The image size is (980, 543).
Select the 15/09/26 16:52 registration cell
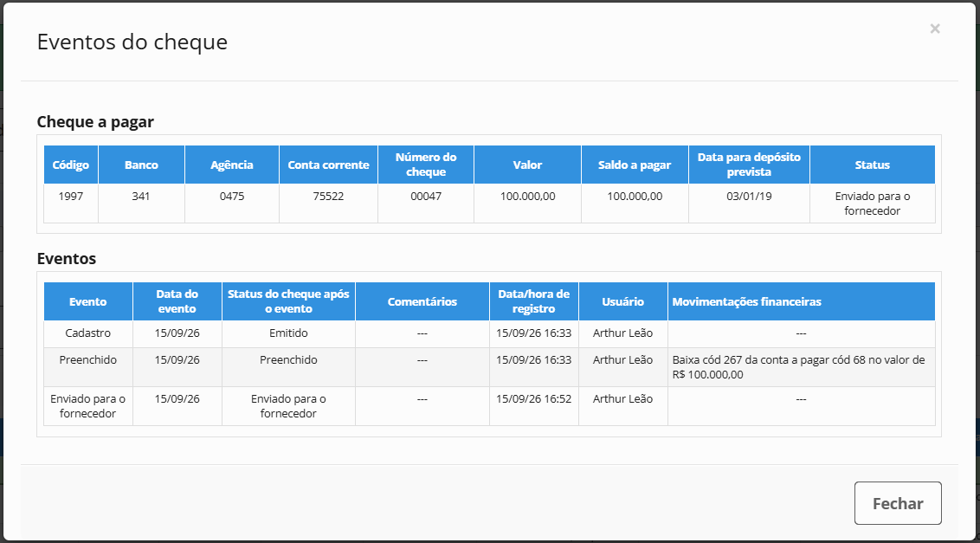(x=534, y=399)
